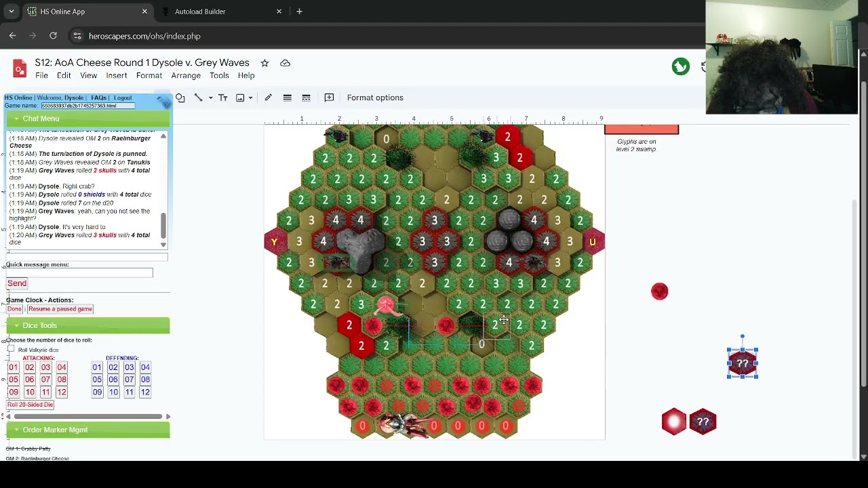Click the side panel horizontal scrollbar
The image size is (868, 488).
[87, 416]
